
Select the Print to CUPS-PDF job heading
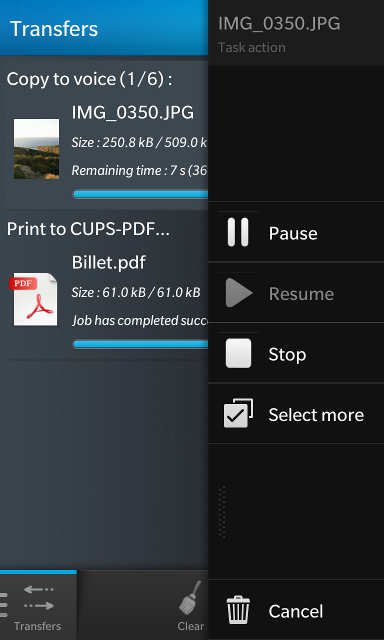88,229
